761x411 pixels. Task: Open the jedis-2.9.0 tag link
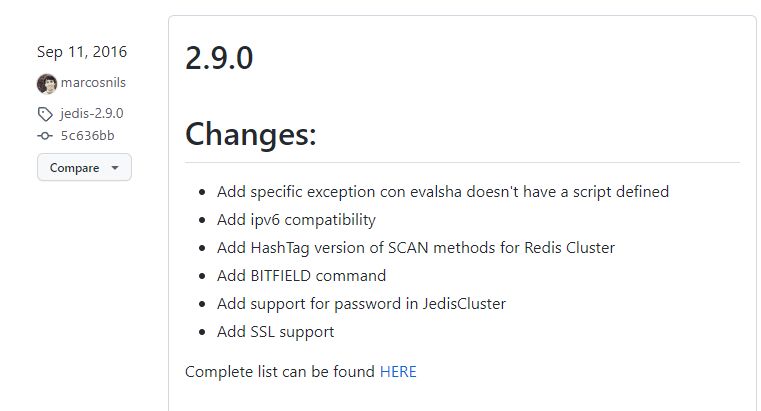tap(92, 113)
